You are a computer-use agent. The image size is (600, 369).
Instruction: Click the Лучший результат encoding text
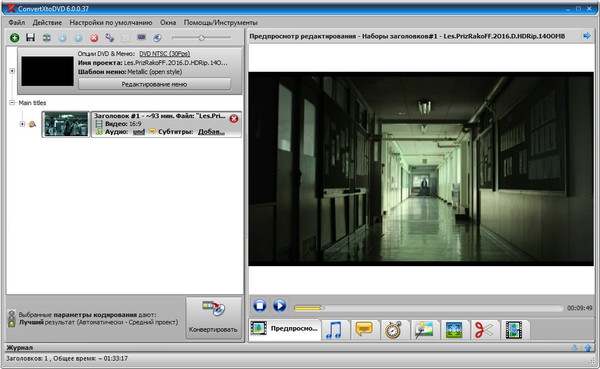pyautogui.click(x=99, y=322)
